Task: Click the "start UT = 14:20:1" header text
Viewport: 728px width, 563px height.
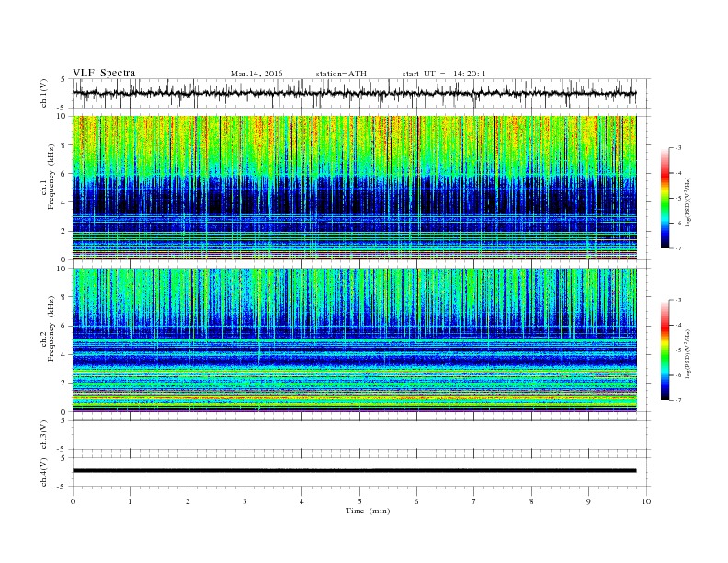Action: [x=444, y=74]
